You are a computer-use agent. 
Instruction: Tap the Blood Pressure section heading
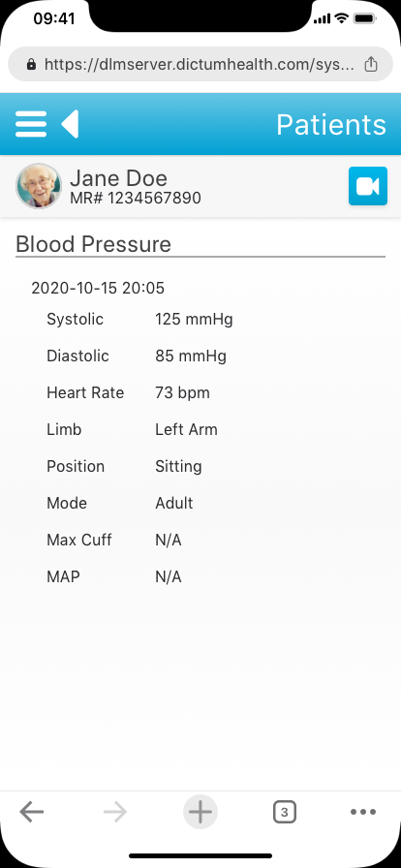pyautogui.click(x=93, y=244)
